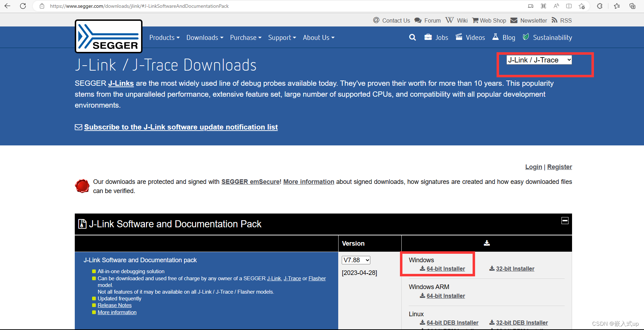Image resolution: width=644 pixels, height=330 pixels.
Task: Go to the Videos page
Action: click(470, 37)
